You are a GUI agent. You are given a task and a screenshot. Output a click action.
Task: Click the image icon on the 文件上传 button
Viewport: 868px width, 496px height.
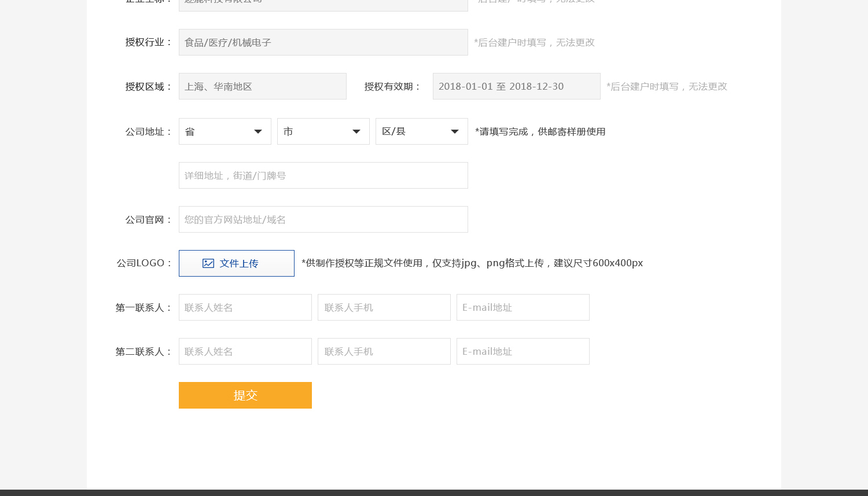coord(208,263)
